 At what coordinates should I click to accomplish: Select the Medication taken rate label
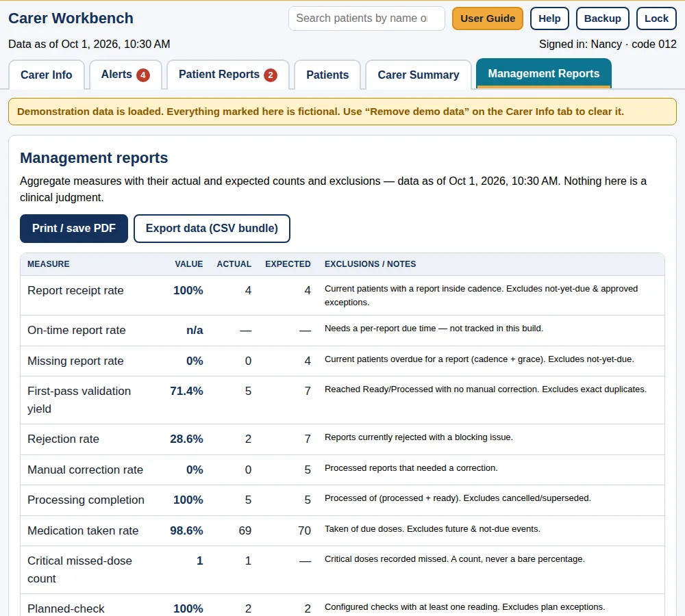click(x=83, y=530)
